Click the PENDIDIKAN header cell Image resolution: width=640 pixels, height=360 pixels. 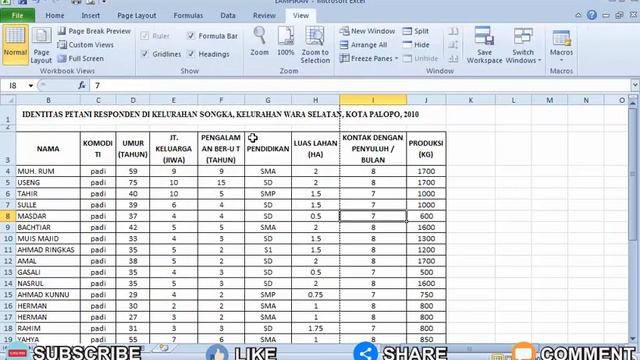click(x=268, y=149)
